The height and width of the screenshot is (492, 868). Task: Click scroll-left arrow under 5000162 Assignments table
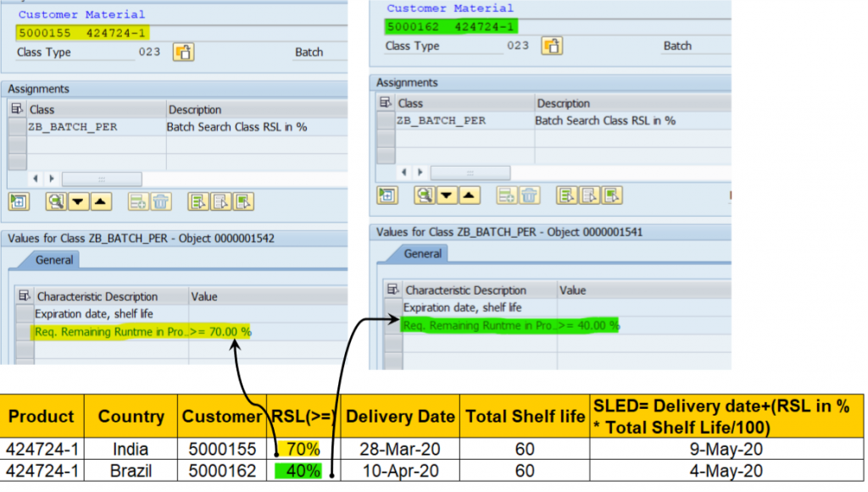tap(404, 172)
